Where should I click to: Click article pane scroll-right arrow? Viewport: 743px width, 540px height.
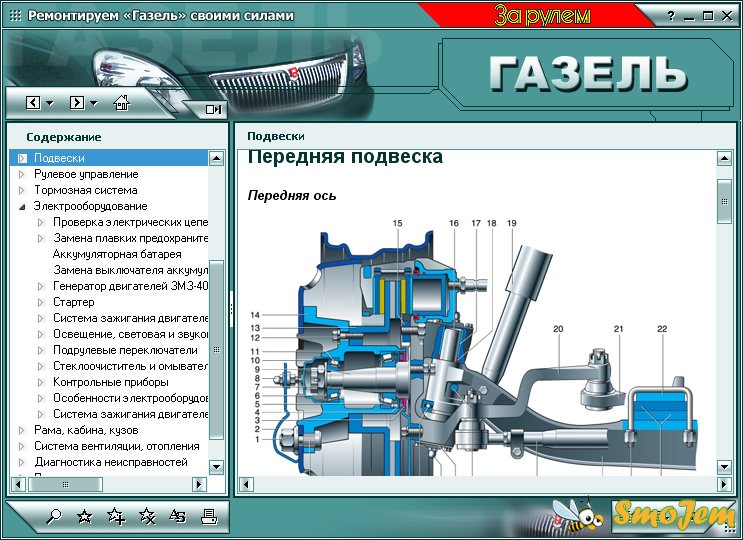coord(725,485)
